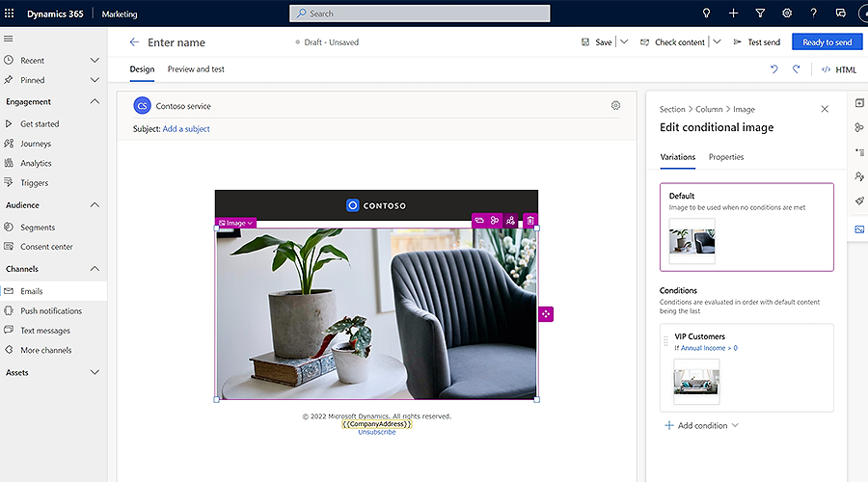Go back using the arrow beside Enter name
868x482 pixels.
coord(134,42)
